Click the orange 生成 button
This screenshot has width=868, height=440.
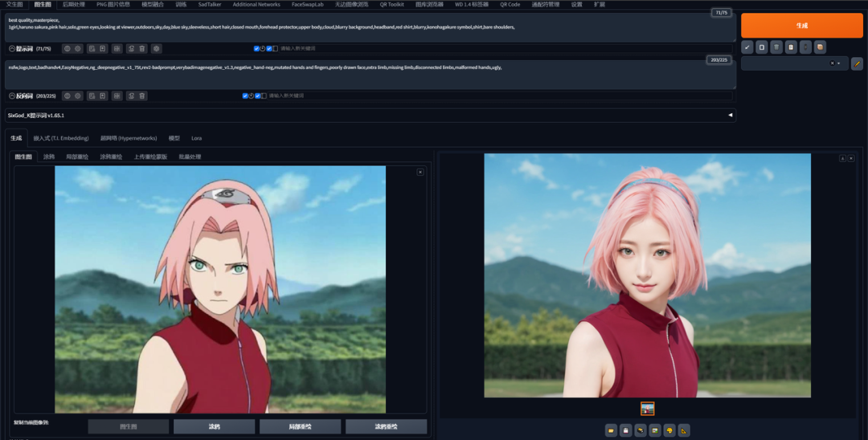coord(801,26)
